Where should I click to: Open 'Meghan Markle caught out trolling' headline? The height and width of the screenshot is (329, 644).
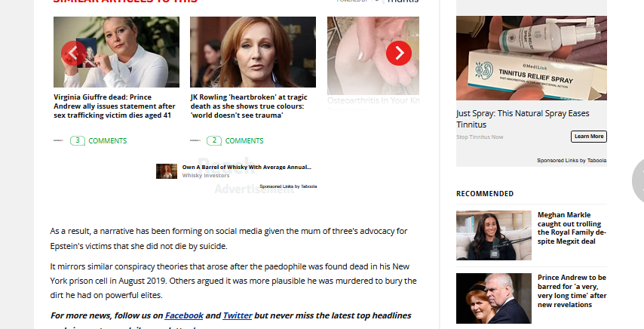pyautogui.click(x=572, y=228)
